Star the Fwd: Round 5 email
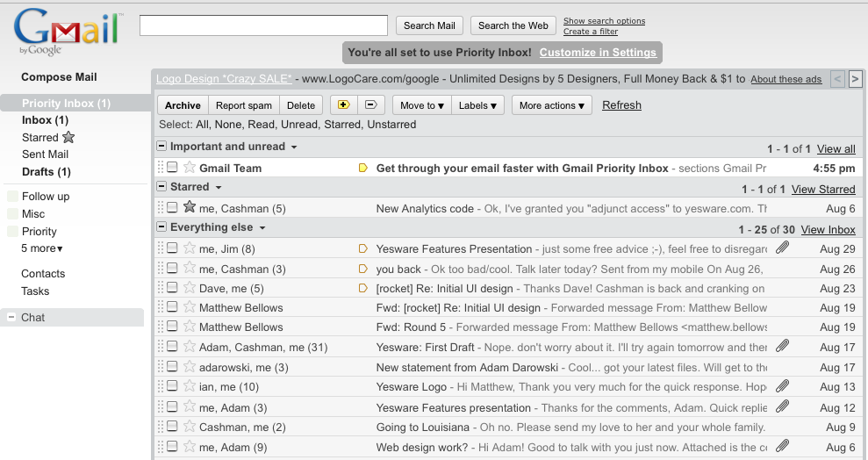This screenshot has width=868, height=460. point(190,326)
